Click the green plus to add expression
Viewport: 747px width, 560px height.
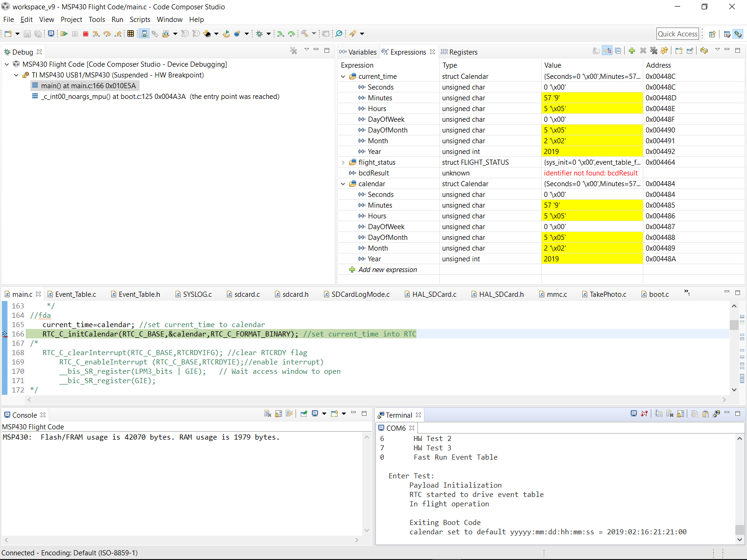coord(632,51)
